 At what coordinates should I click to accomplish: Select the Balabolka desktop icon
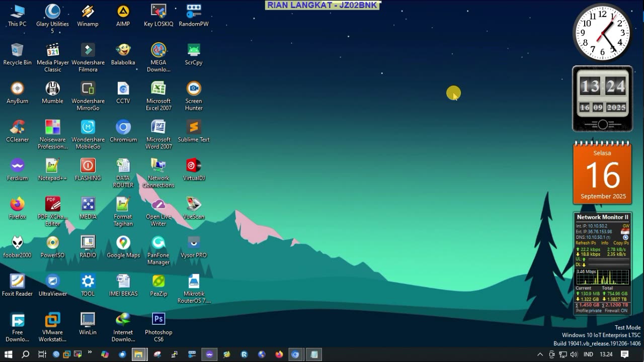pos(123,54)
